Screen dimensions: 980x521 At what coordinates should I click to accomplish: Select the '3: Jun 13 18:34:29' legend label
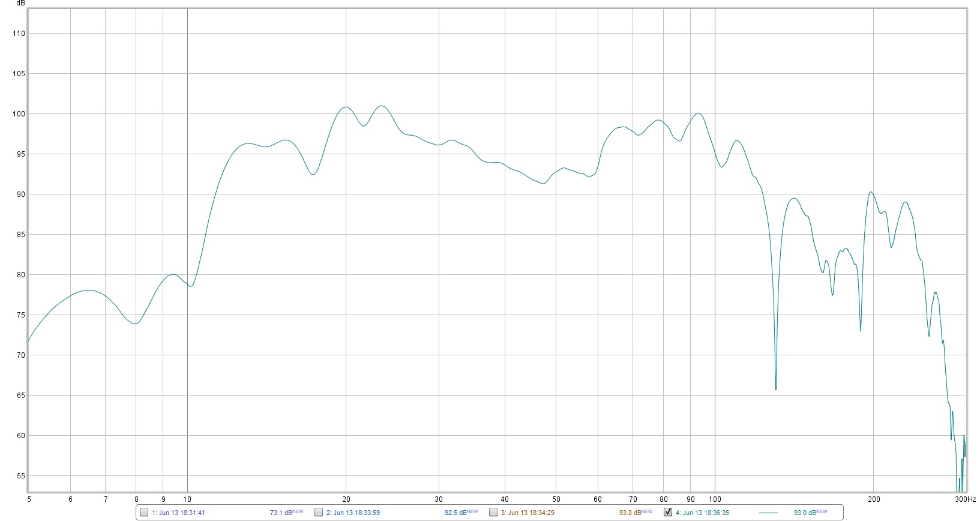pyautogui.click(x=528, y=513)
